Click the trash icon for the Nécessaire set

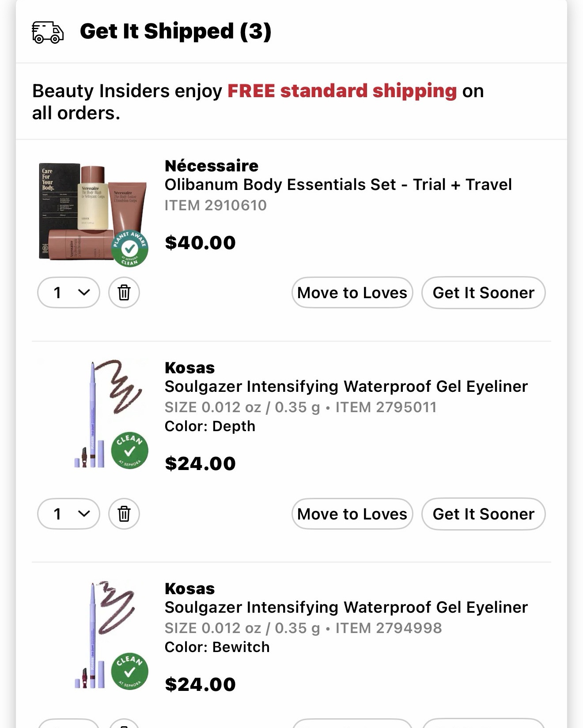tap(124, 292)
